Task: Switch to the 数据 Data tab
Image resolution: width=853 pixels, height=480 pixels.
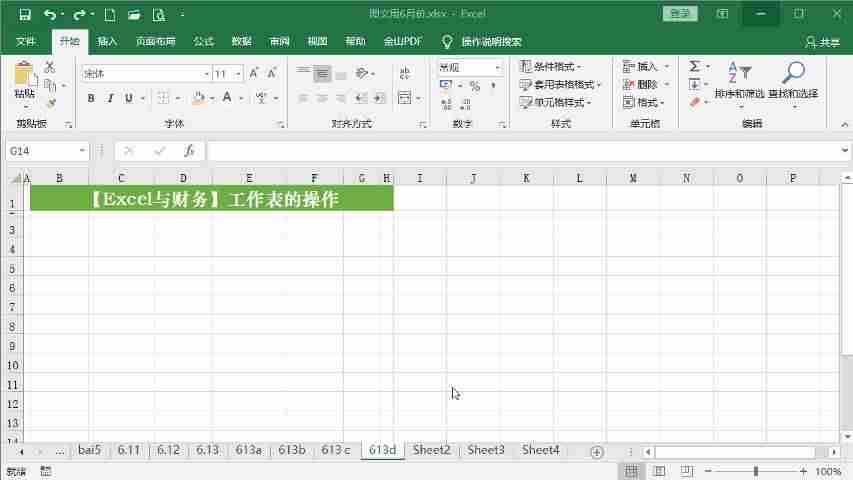Action: (242, 41)
